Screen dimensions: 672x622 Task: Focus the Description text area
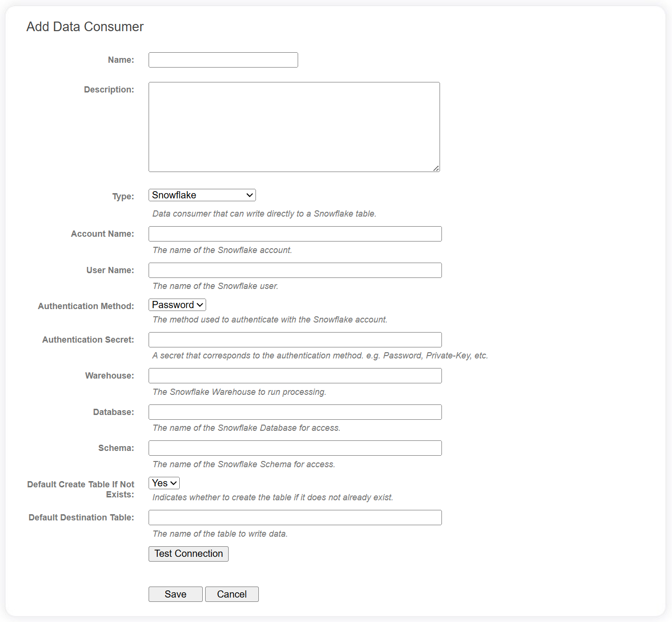[x=294, y=127]
